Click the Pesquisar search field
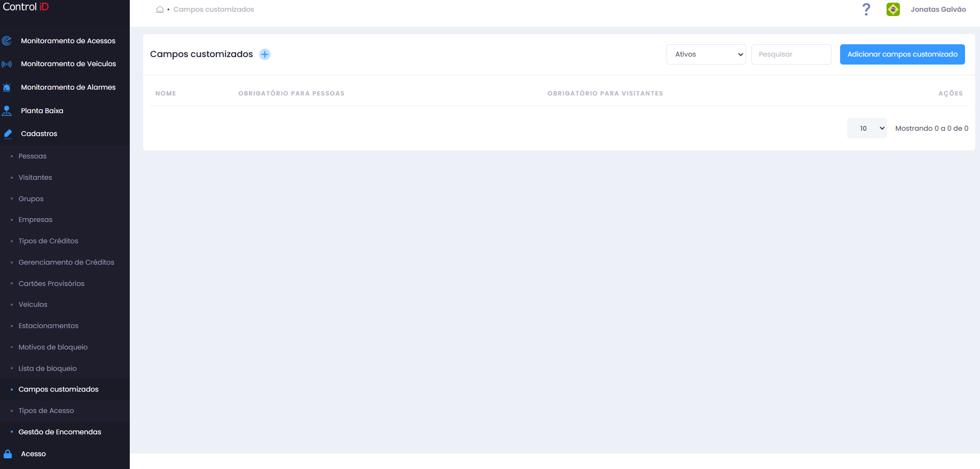Screen dimensions: 980x469 (x=791, y=54)
